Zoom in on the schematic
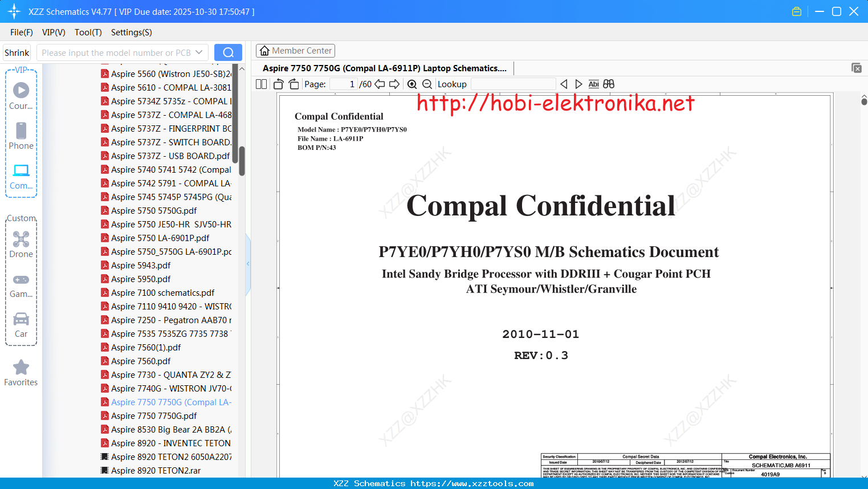The image size is (868, 489). 412,84
